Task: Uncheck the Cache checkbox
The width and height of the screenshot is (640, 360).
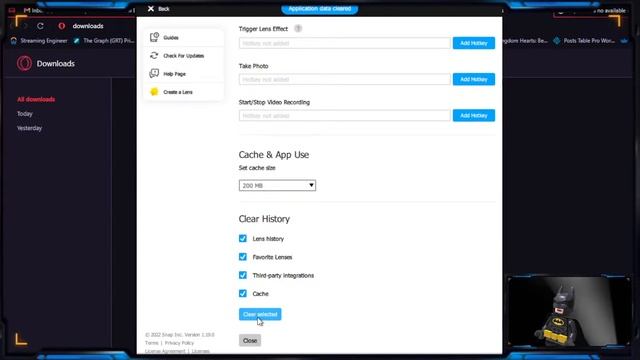Action: coord(243,293)
